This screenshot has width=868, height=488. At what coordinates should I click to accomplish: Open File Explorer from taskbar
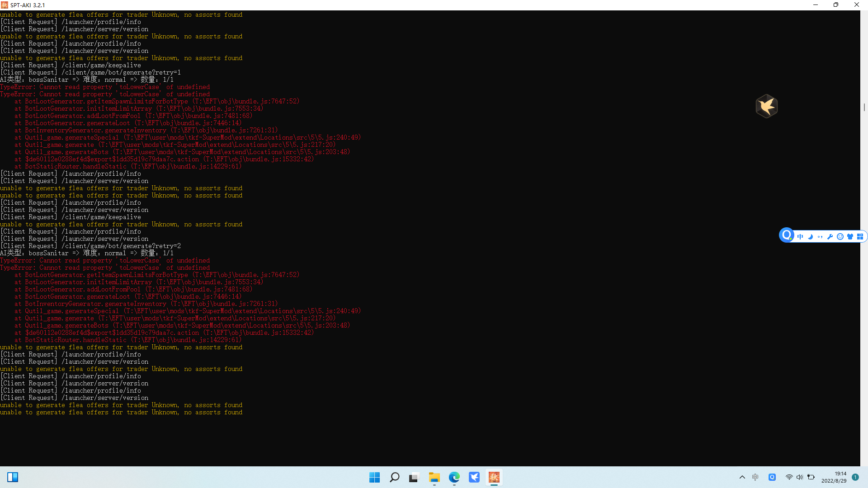pos(434,477)
